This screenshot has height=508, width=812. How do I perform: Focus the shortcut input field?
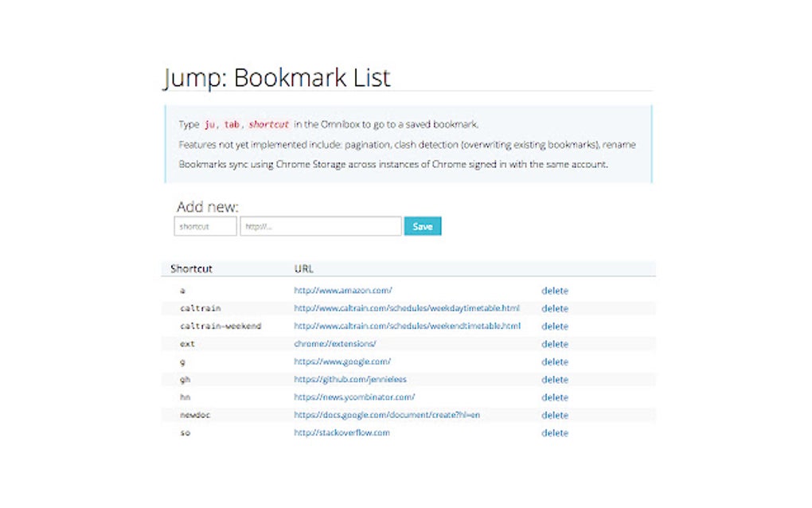pyautogui.click(x=205, y=227)
